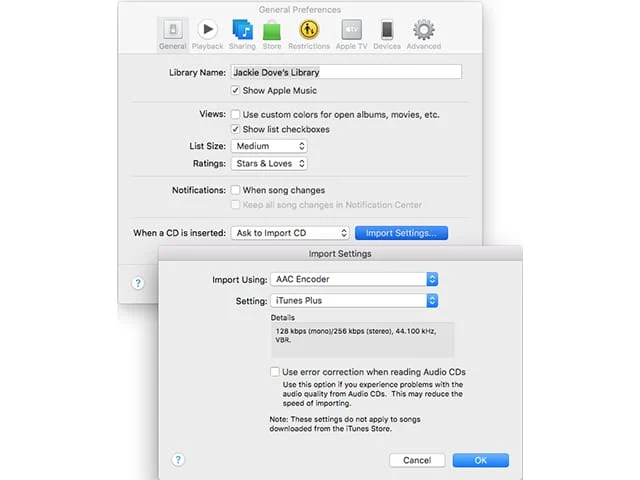Click Cancel in Import Settings dialog
This screenshot has height=480, width=640.
[x=417, y=460]
